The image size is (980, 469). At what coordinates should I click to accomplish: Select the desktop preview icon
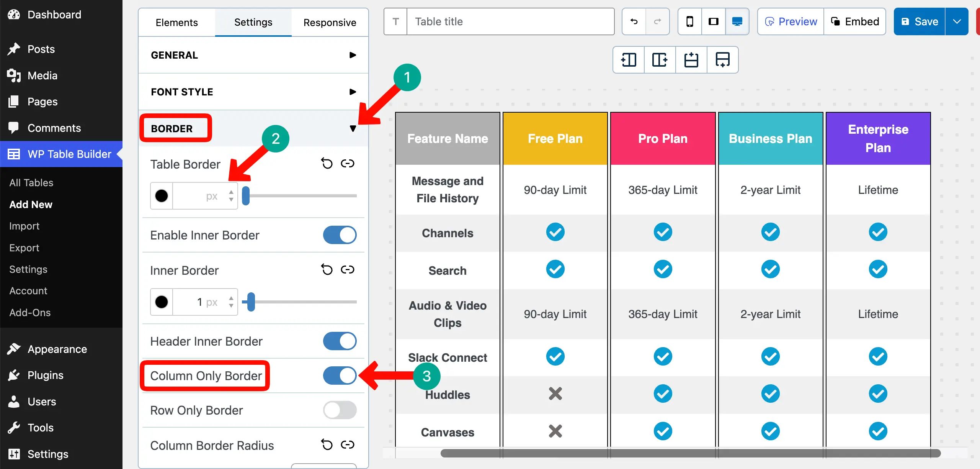click(x=737, y=21)
